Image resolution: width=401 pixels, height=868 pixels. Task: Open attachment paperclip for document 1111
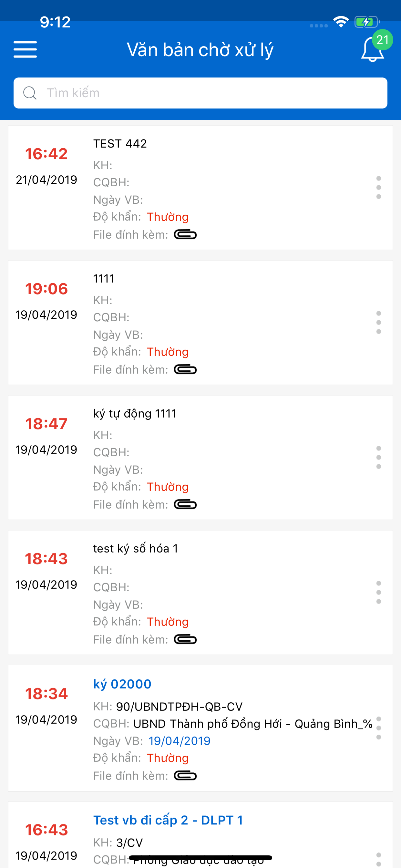click(185, 370)
